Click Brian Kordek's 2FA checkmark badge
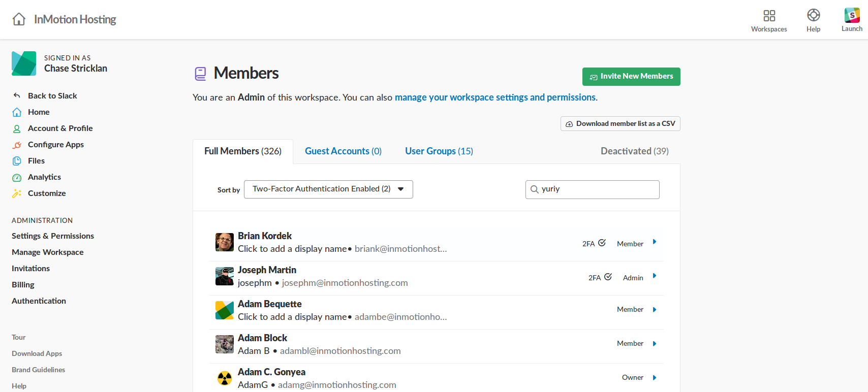Viewport: 868px width, 392px height. (602, 243)
